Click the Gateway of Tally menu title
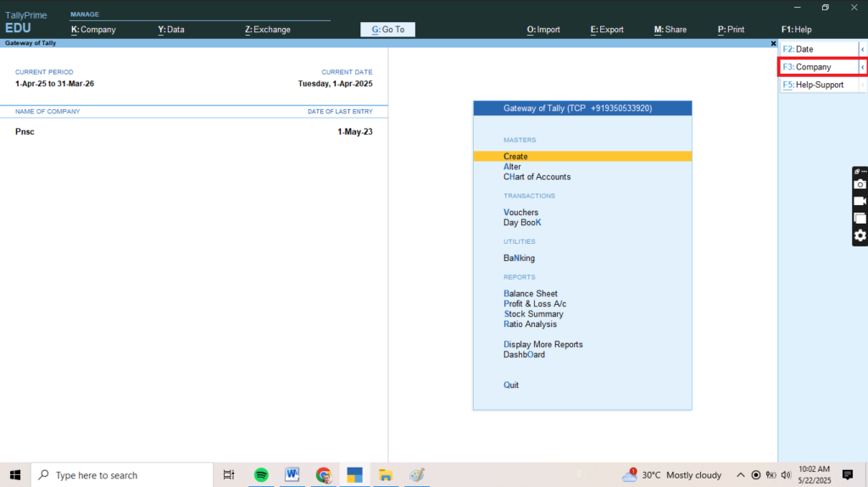This screenshot has height=487, width=868. point(582,108)
